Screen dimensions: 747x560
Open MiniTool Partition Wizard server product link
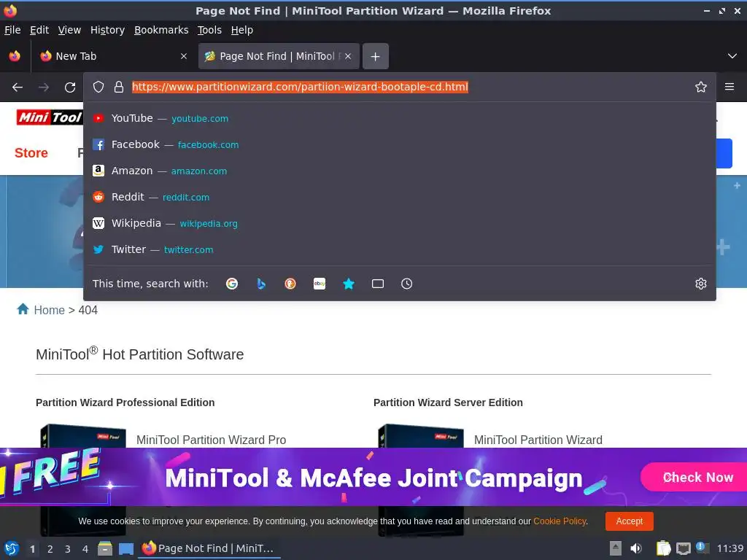point(538,440)
